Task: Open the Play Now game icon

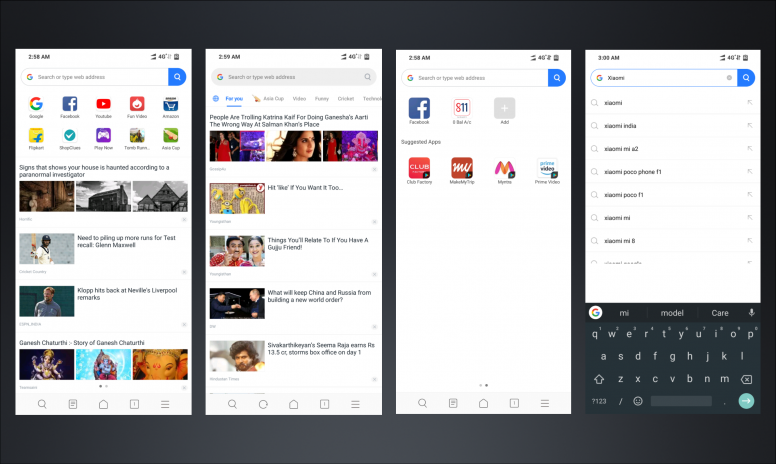Action: coord(103,136)
